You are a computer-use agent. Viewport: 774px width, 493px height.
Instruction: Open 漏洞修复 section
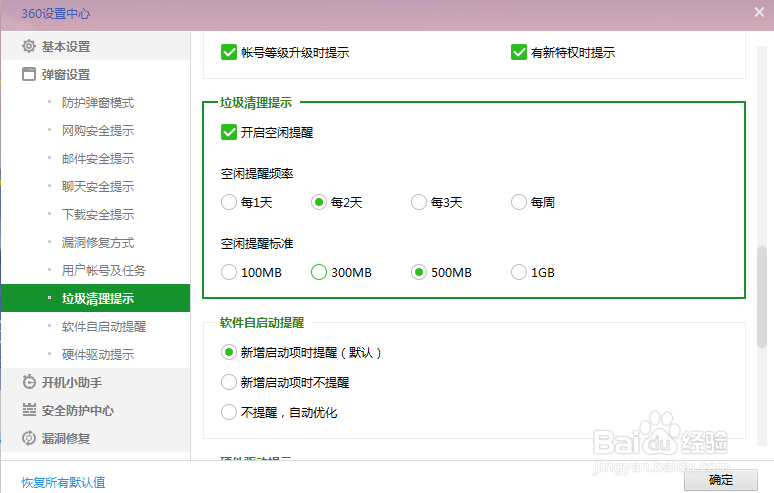coord(96,438)
